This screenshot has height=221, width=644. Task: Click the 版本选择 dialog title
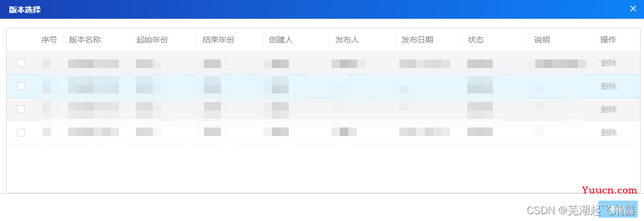[25, 10]
